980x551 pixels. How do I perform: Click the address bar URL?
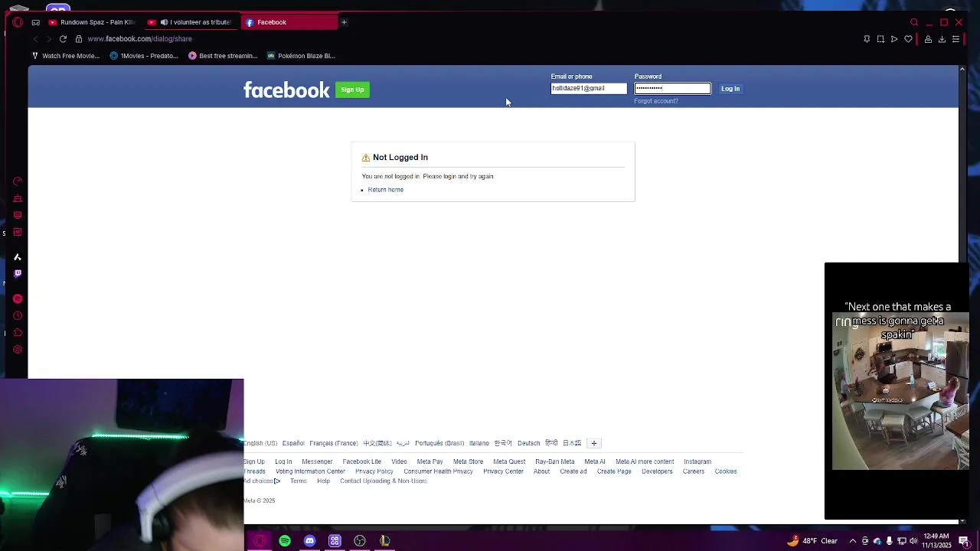point(140,39)
